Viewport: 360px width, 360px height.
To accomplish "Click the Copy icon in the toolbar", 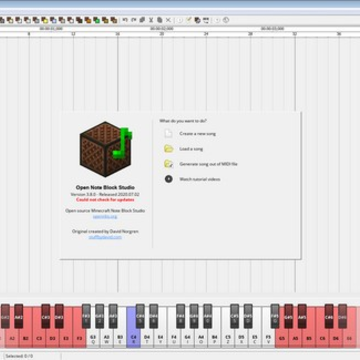I will [x=142, y=20].
